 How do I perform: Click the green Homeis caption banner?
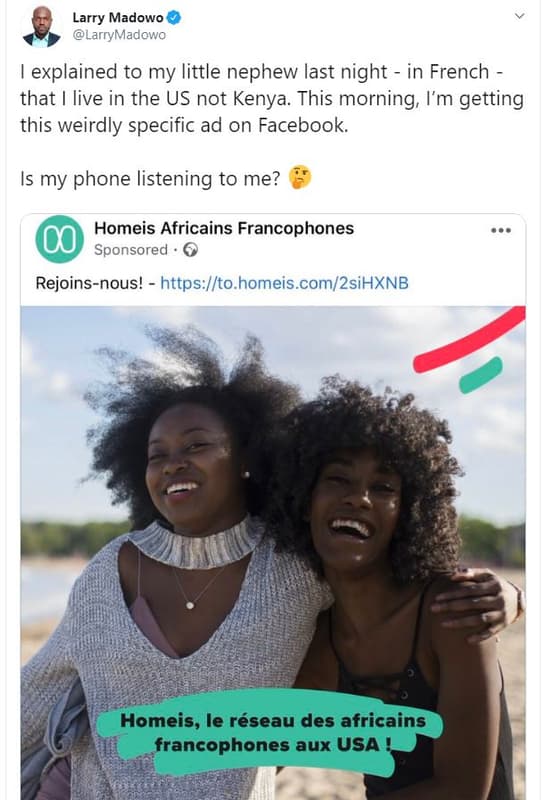(x=269, y=733)
